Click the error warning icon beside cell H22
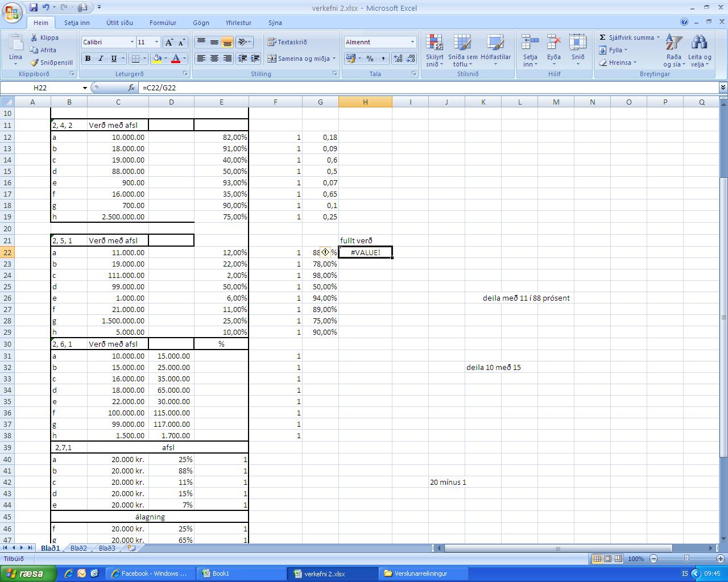The width and height of the screenshot is (728, 582). [x=325, y=252]
